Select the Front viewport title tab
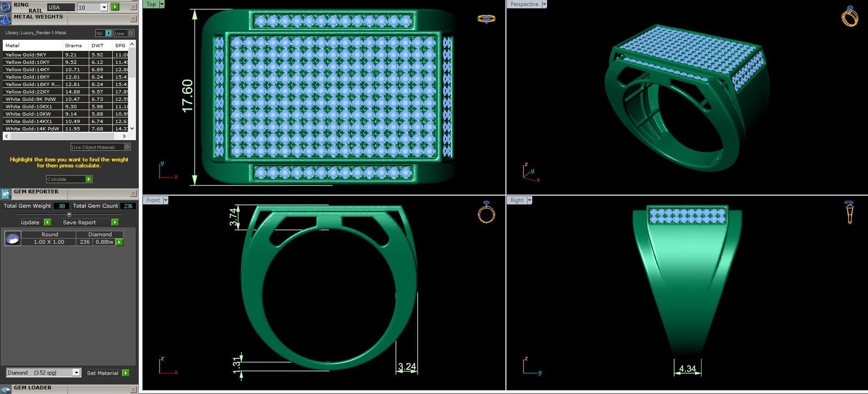The width and height of the screenshot is (868, 394). pyautogui.click(x=153, y=200)
